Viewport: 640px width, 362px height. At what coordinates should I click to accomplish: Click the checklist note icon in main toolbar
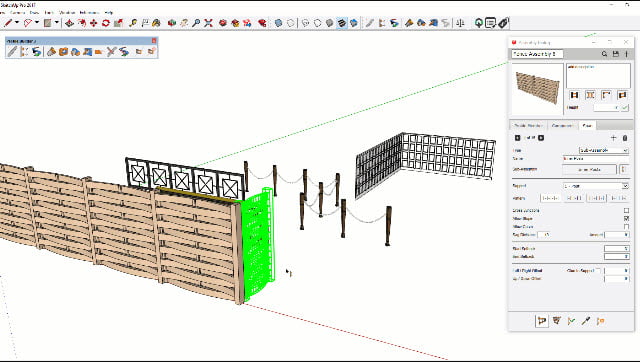click(x=491, y=23)
